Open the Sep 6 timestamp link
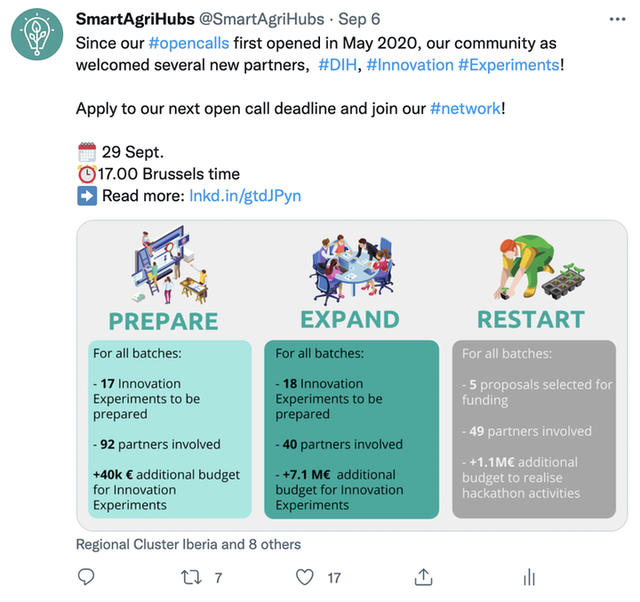Screen dimensions: 640x602 point(359,19)
